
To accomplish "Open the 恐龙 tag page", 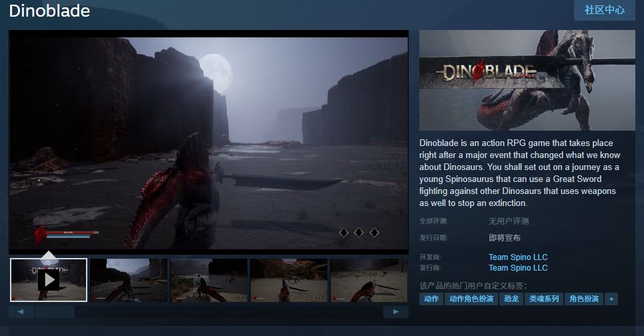I will click(511, 299).
